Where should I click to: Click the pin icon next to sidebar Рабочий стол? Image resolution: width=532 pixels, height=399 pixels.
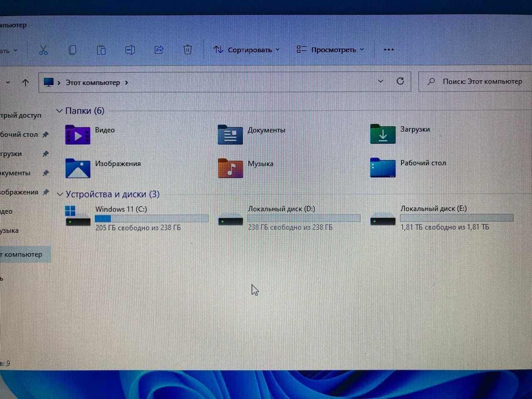pos(46,135)
